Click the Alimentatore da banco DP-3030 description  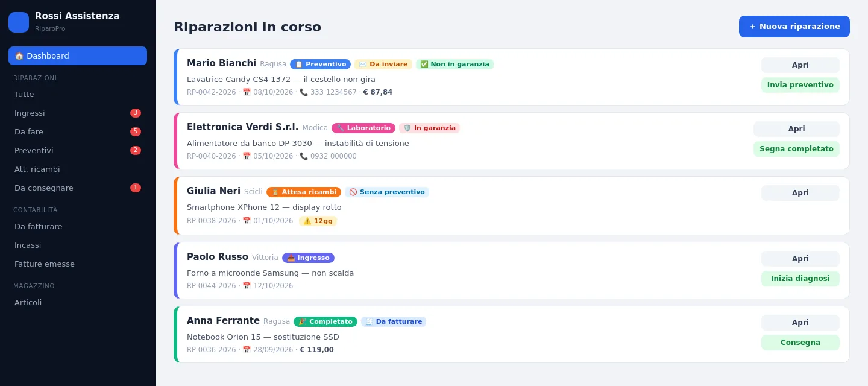[298, 144]
